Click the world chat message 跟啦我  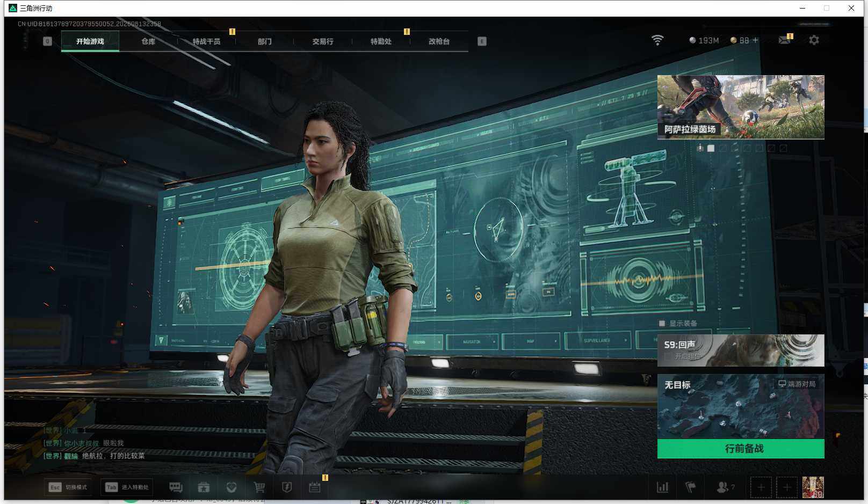click(113, 443)
